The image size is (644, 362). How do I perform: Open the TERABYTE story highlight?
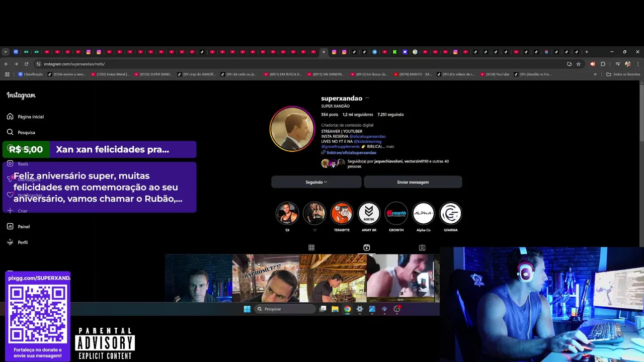pyautogui.click(x=342, y=213)
